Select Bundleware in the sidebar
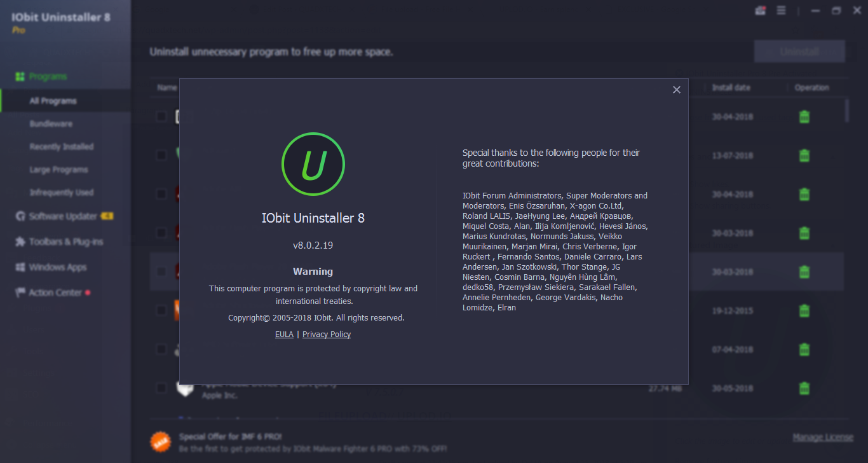This screenshot has height=463, width=868. pyautogui.click(x=51, y=123)
